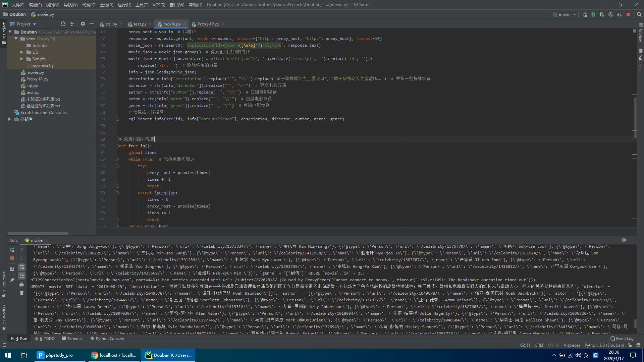
Task: Print console output with the printer icon
Action: click(x=22, y=285)
